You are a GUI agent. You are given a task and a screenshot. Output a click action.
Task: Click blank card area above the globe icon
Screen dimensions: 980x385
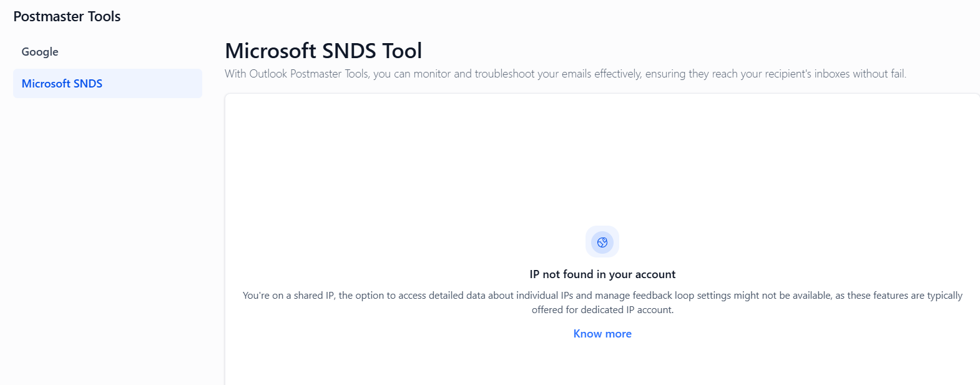click(602, 156)
